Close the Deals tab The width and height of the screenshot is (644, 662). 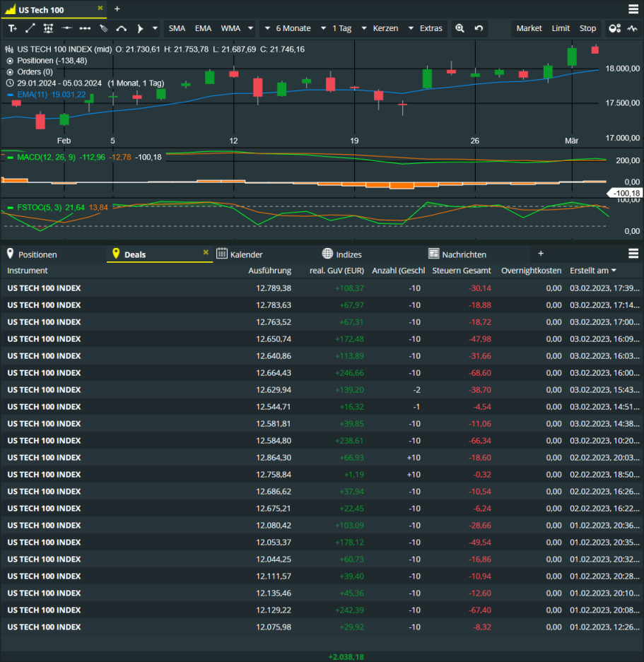point(206,252)
